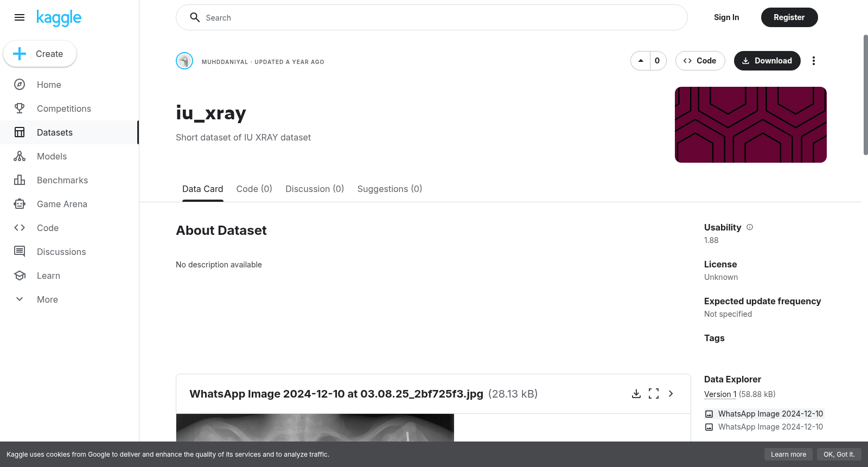Screen dimensions: 868x467
Task: Switch to the Code (0) tab
Action: click(254, 189)
